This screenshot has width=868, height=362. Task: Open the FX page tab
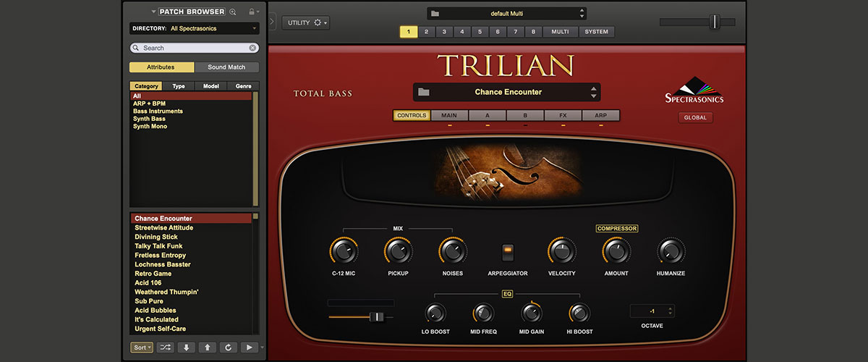[563, 115]
